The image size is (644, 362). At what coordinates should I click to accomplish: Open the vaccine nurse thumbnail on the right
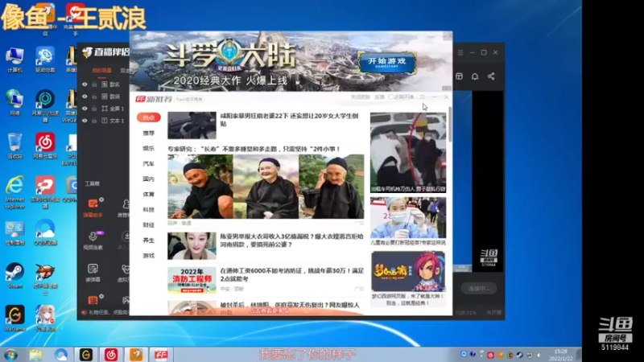(x=408, y=217)
